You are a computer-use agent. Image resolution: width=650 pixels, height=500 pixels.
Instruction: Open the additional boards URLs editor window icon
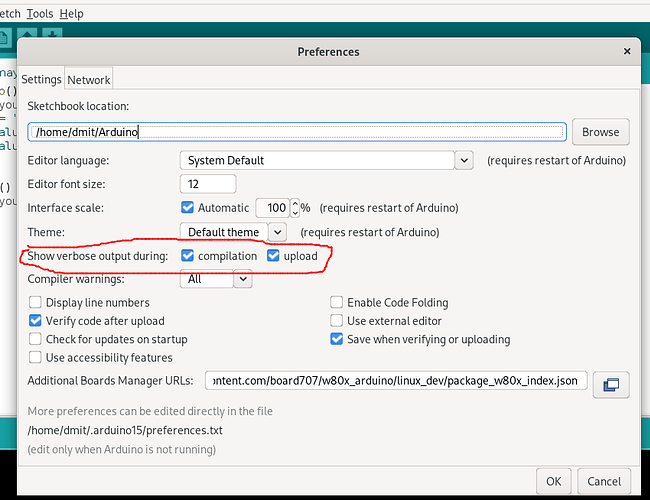[611, 384]
